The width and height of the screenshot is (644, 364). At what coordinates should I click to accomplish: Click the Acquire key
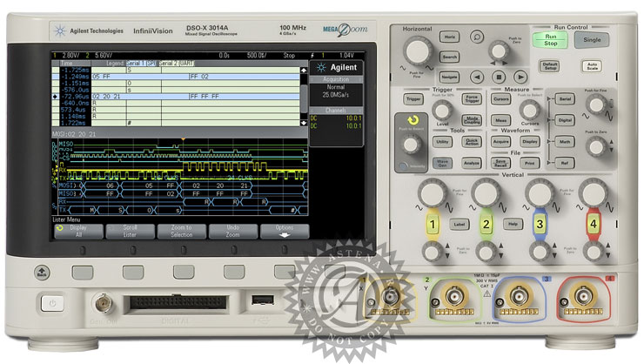pos(501,142)
